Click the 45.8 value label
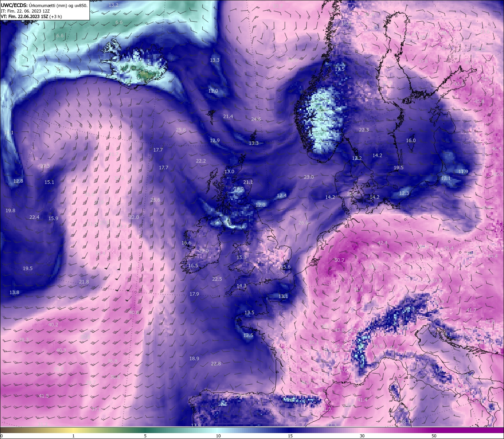Viewport: 504px width, 439px height. 479,102
